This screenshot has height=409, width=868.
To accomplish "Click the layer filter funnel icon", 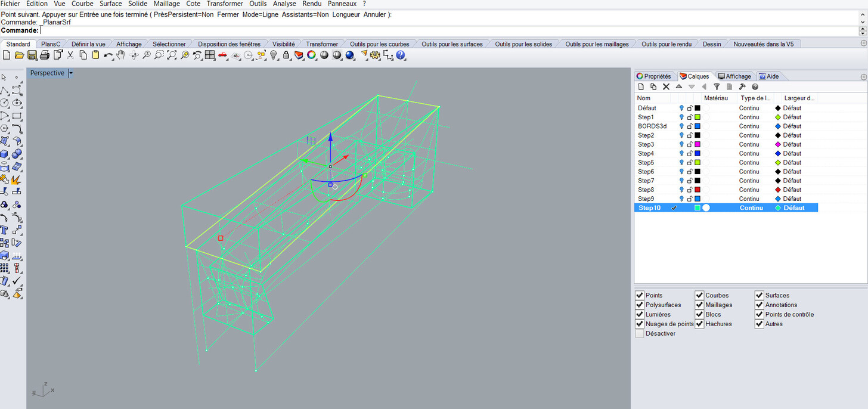I will coord(717,86).
